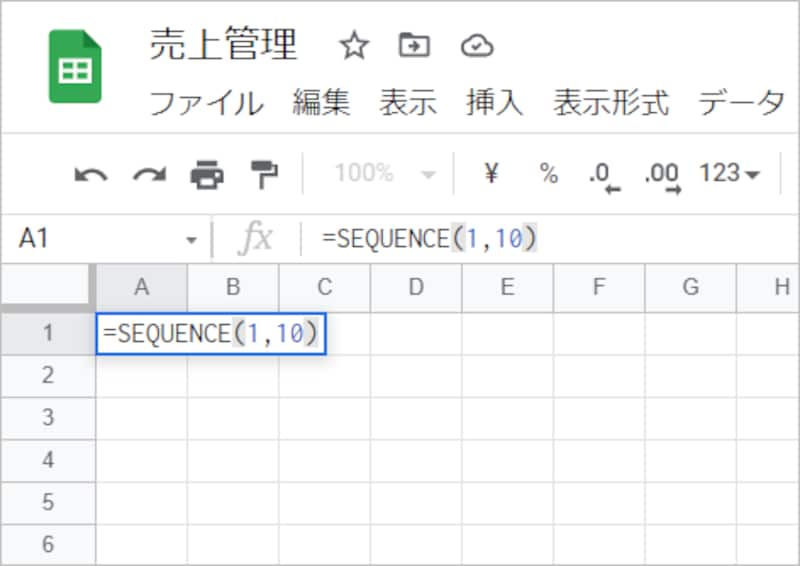The width and height of the screenshot is (800, 566).
Task: Open the 表示 menu
Action: (408, 102)
